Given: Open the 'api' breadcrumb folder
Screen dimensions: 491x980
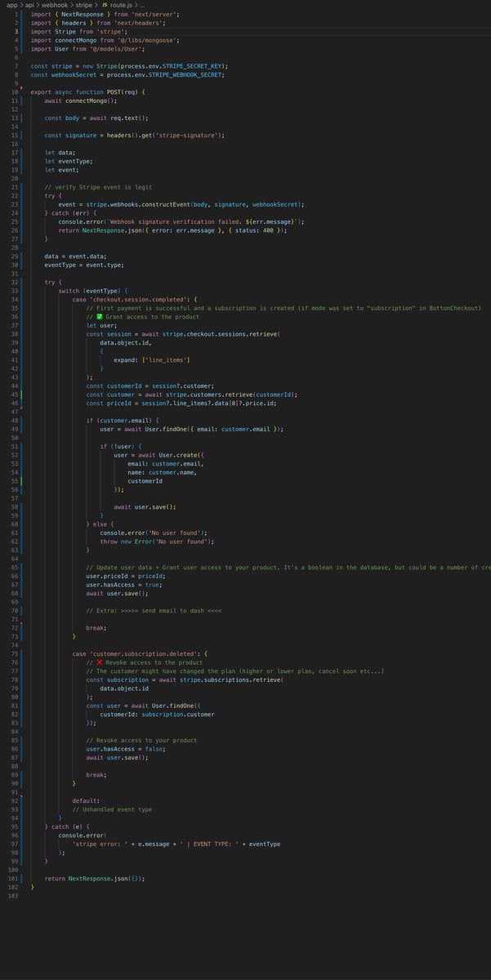Looking at the screenshot, I should pos(29,5).
